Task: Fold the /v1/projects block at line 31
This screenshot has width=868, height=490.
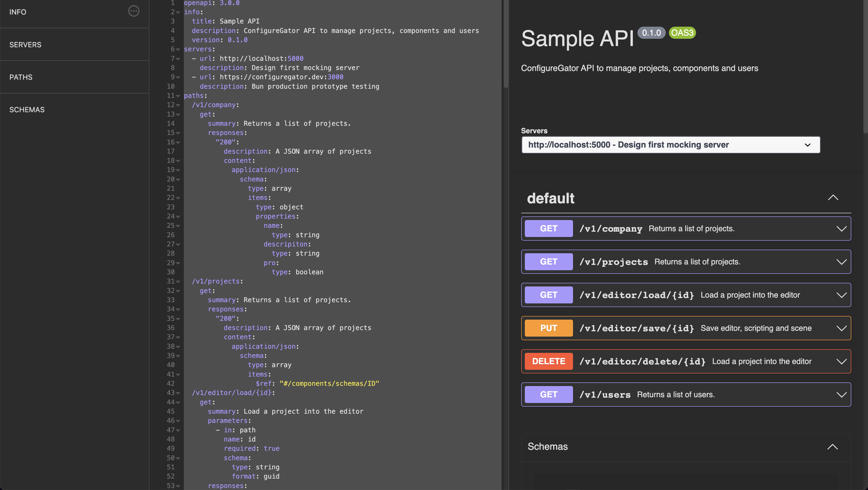Action: (178, 282)
